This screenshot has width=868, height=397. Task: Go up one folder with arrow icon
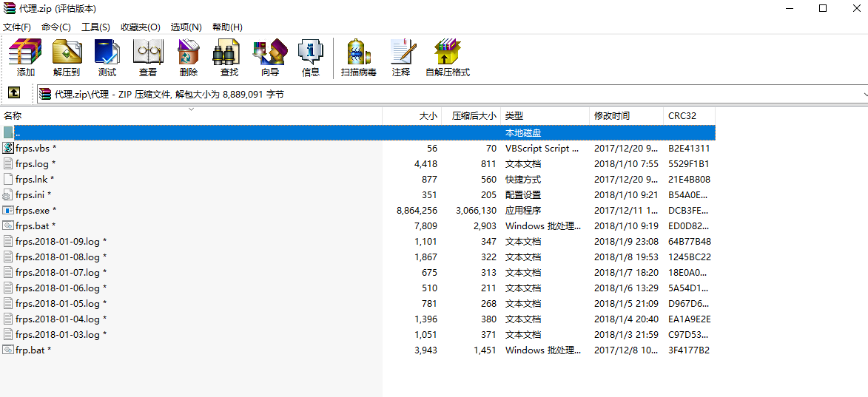click(x=14, y=92)
